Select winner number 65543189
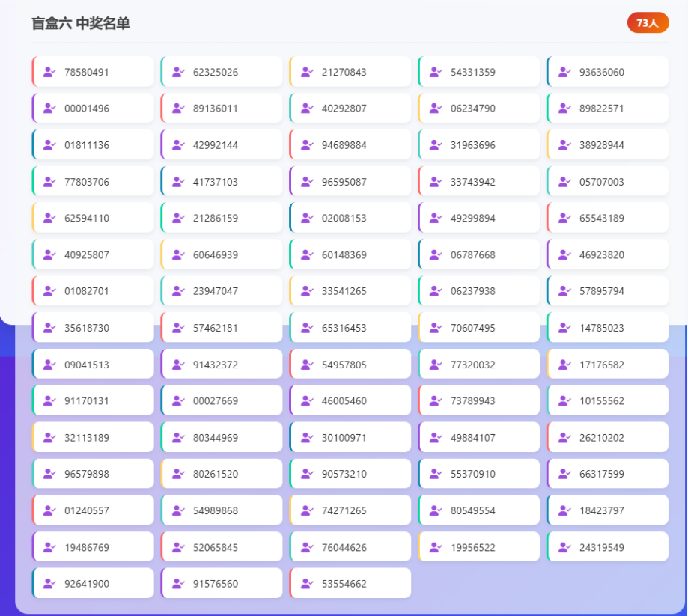This screenshot has height=616, width=688. coord(608,218)
